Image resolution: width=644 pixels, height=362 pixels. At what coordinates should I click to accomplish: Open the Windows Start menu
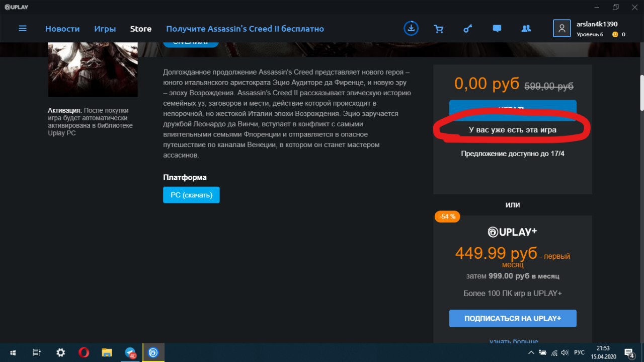[x=13, y=353]
